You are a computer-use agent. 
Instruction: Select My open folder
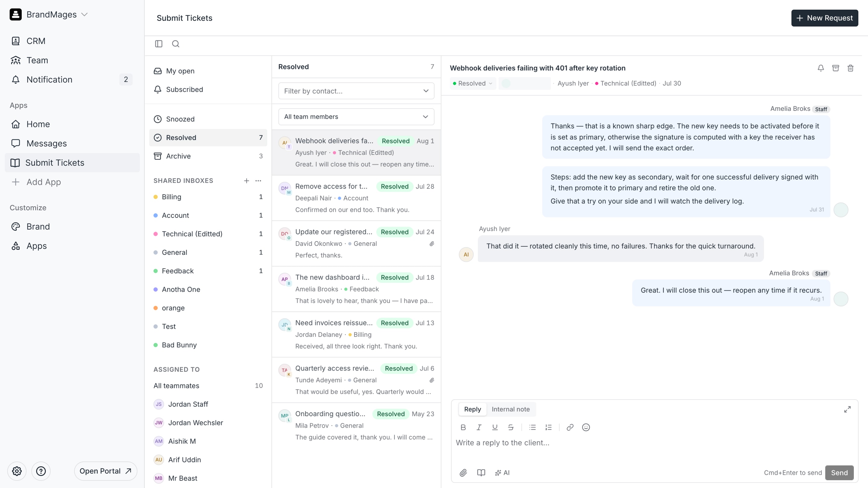click(208, 71)
